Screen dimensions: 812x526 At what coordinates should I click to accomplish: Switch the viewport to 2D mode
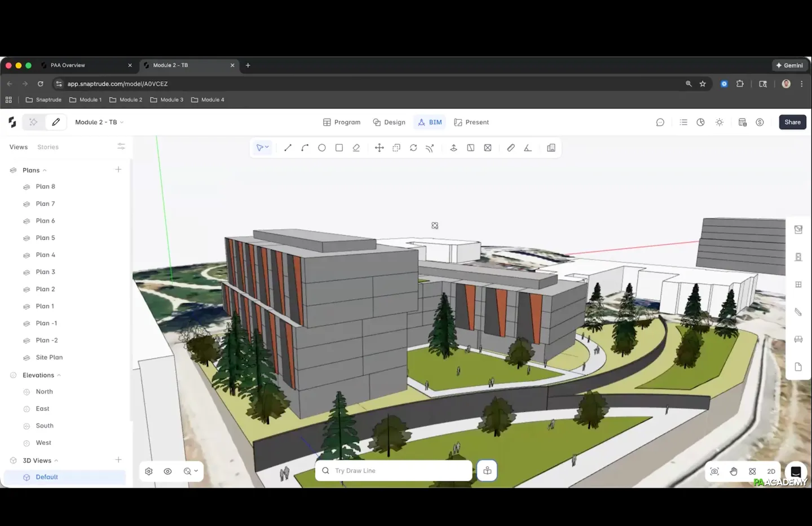pos(771,471)
